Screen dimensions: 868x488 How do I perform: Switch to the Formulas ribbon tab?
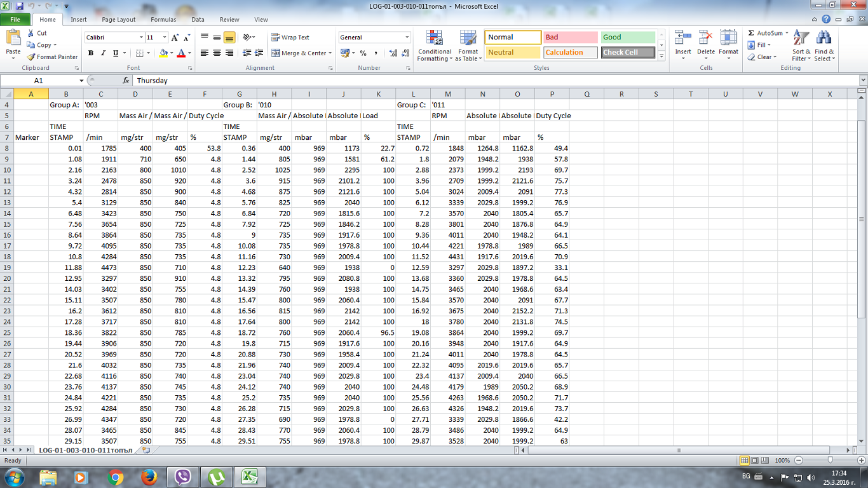[163, 20]
